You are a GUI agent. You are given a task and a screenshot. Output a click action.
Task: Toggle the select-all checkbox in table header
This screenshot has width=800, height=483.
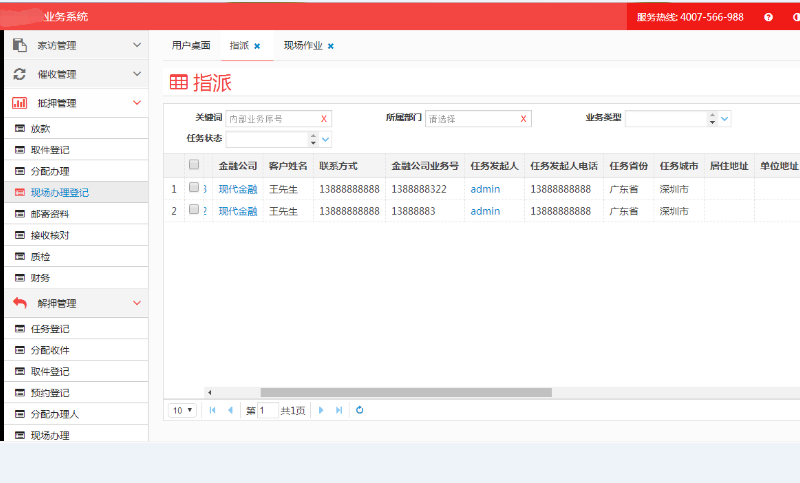click(x=194, y=164)
